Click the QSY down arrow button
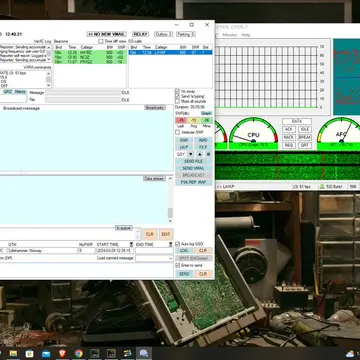Viewport: 360px width, 360px height. click(191, 154)
